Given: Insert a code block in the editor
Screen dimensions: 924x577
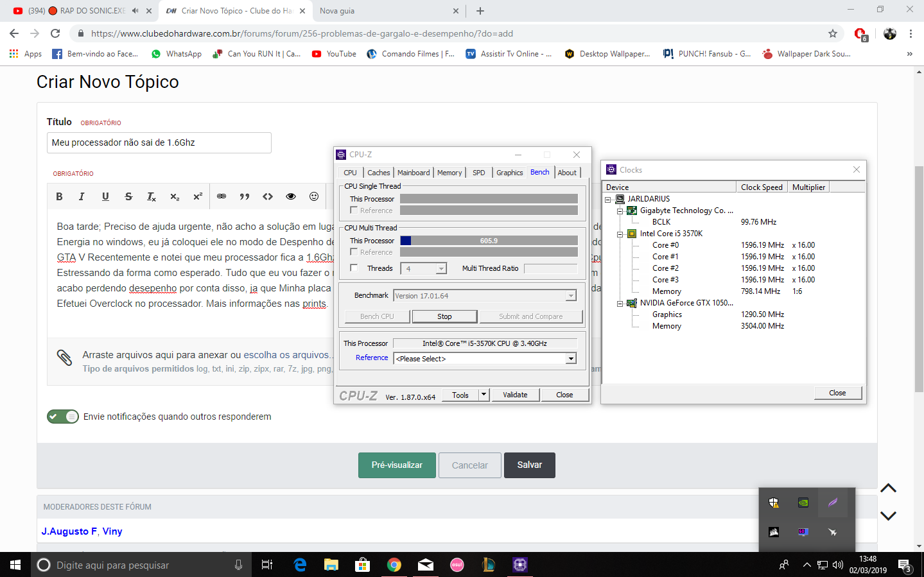Looking at the screenshot, I should pyautogui.click(x=268, y=196).
